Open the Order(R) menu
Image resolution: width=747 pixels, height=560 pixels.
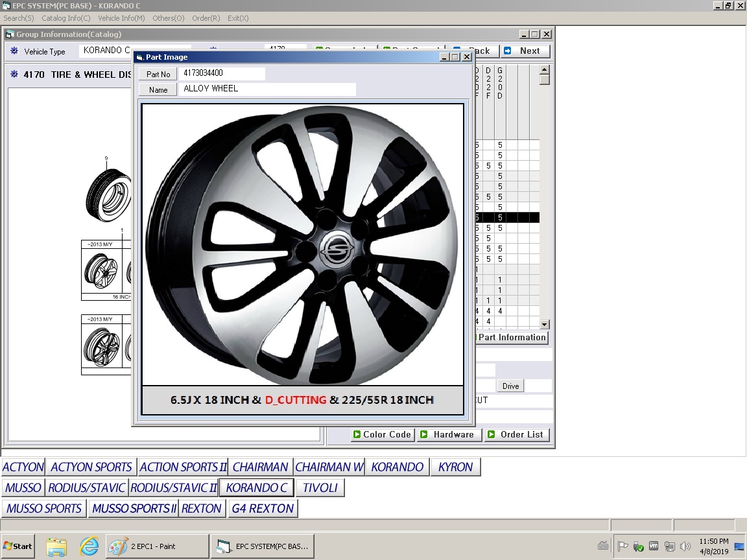pos(206,18)
